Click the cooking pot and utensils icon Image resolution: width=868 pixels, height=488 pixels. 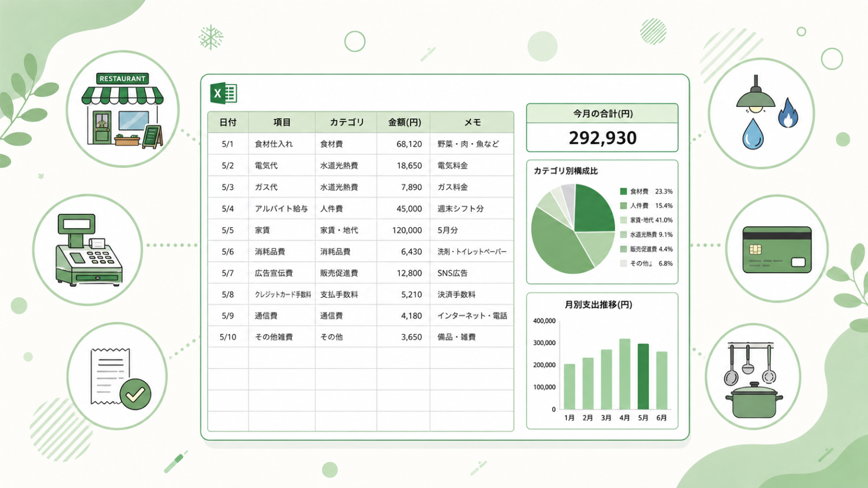click(x=754, y=380)
